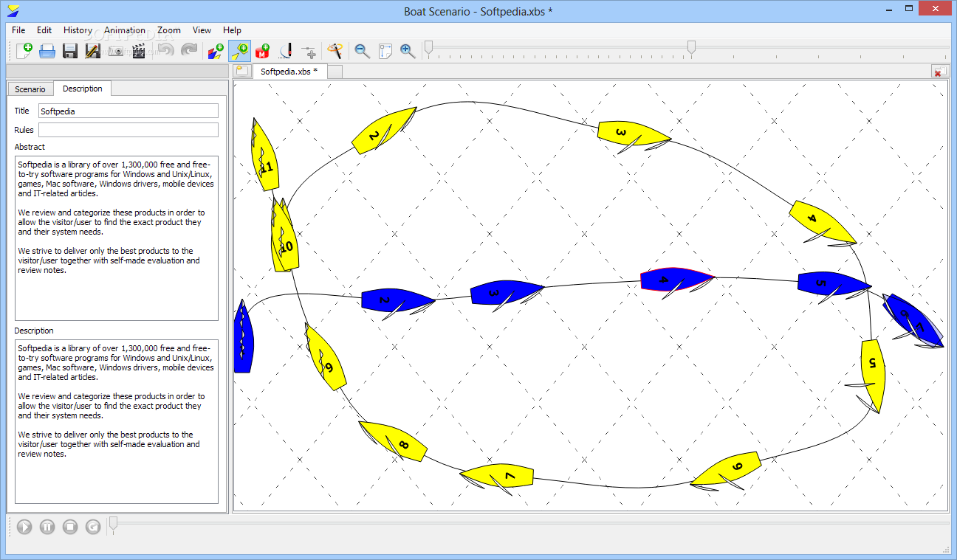Screen dimensions: 957x560
Task: Open the History menu
Action: pyautogui.click(x=78, y=30)
